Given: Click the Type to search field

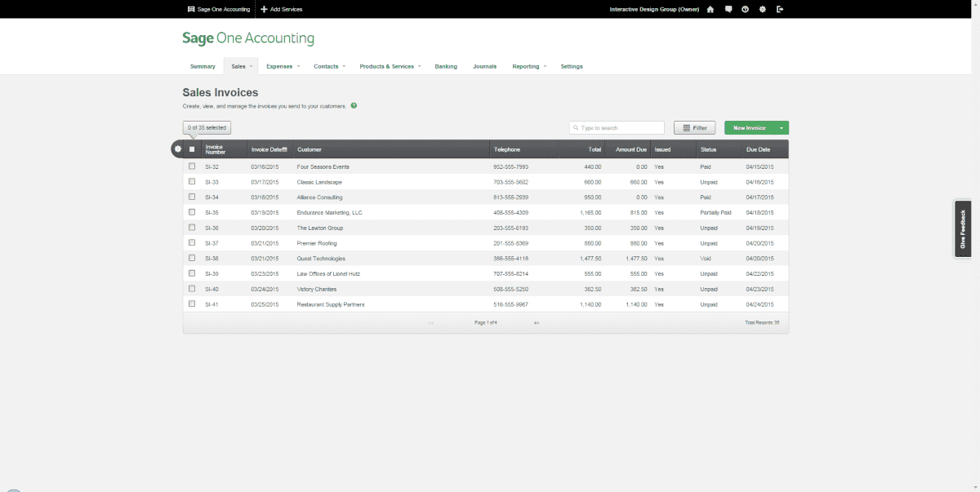Looking at the screenshot, I should click(619, 128).
